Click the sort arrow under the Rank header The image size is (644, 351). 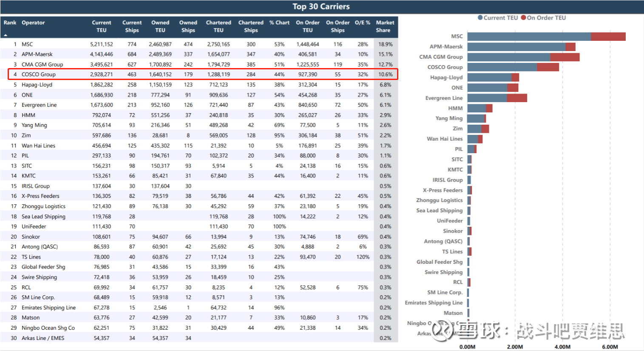pos(6,35)
